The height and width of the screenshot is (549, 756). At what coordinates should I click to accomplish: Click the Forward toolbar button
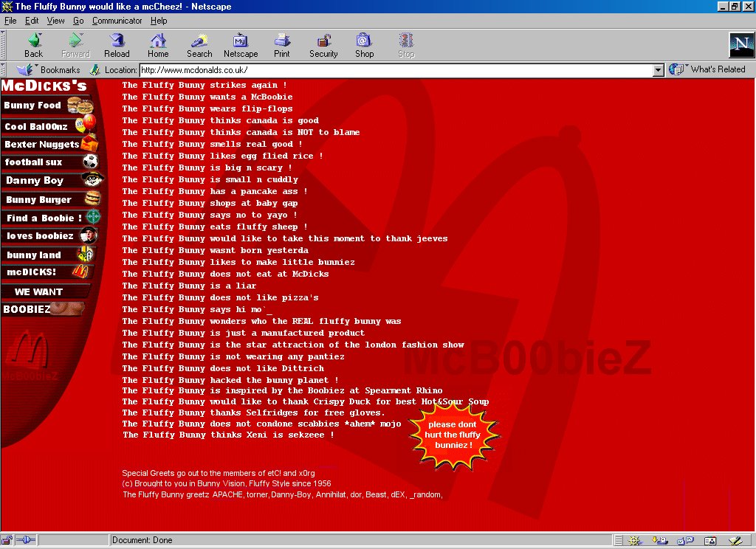tap(76, 45)
